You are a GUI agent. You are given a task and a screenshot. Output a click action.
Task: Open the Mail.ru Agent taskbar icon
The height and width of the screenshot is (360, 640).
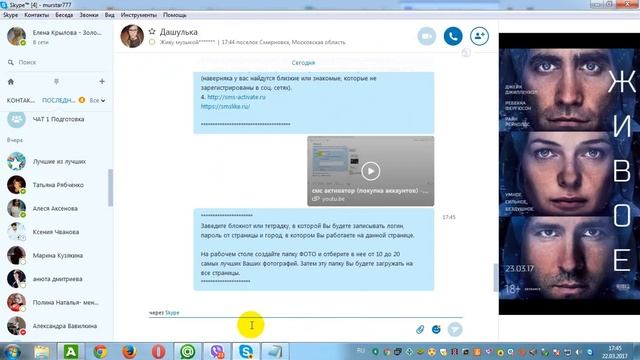pyautogui.click(x=188, y=352)
